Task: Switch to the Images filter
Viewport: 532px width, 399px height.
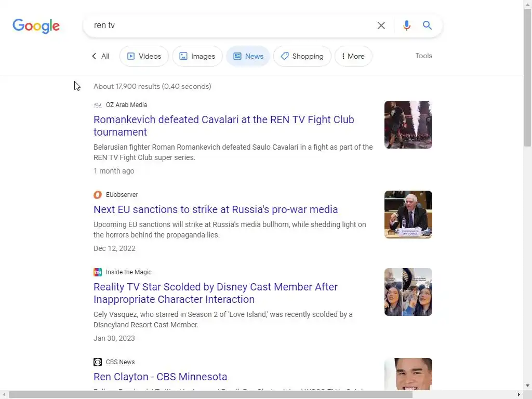Action: click(197, 56)
